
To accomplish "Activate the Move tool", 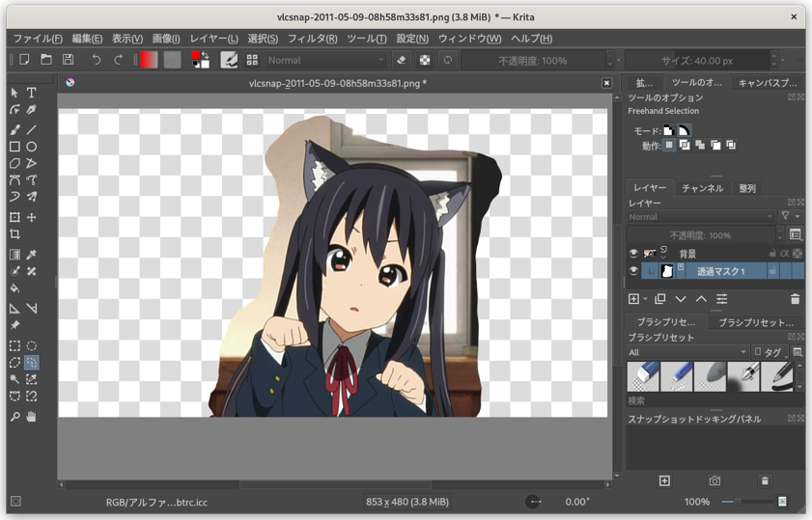I will pyautogui.click(x=32, y=217).
